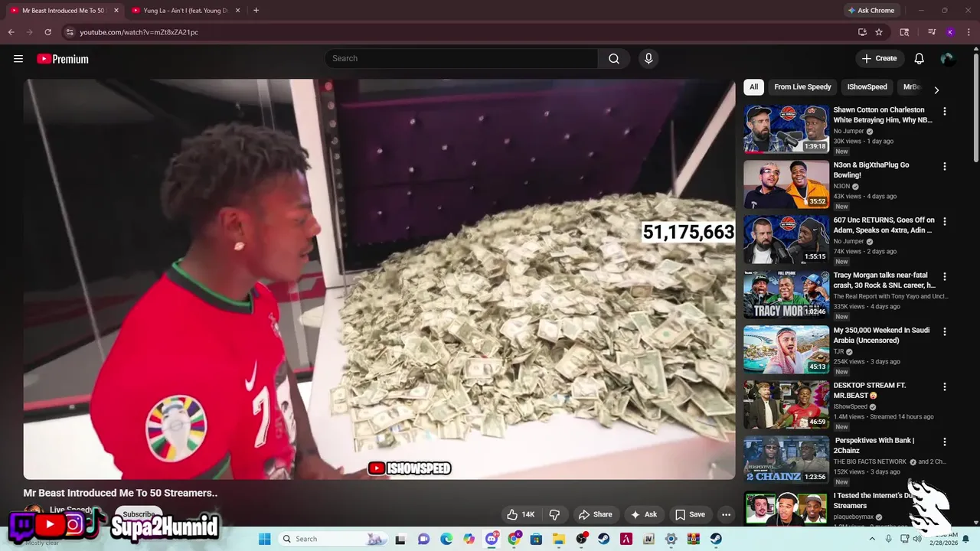Open Chrome three-dot menu
This screenshot has height=551, width=980.
click(968, 32)
